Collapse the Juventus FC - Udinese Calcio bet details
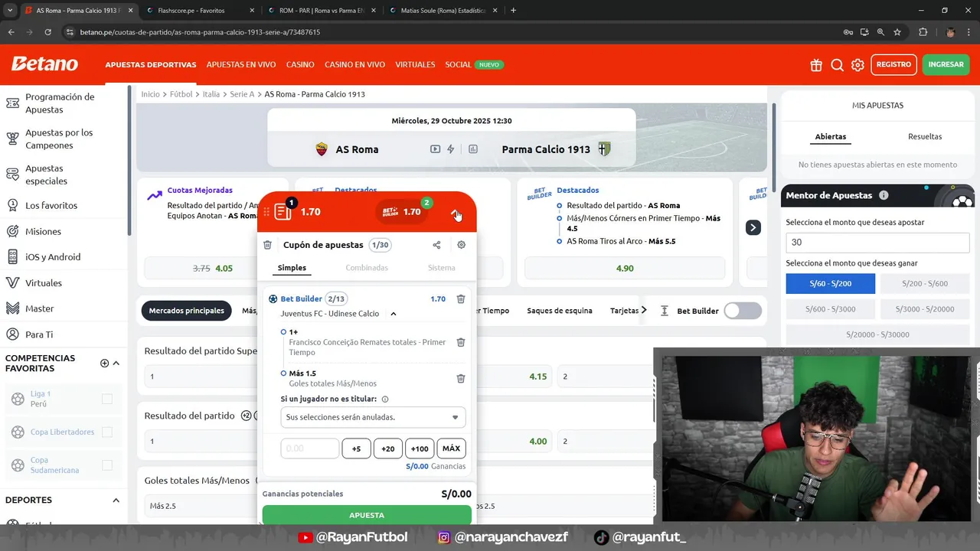980x551 pixels. click(x=394, y=314)
